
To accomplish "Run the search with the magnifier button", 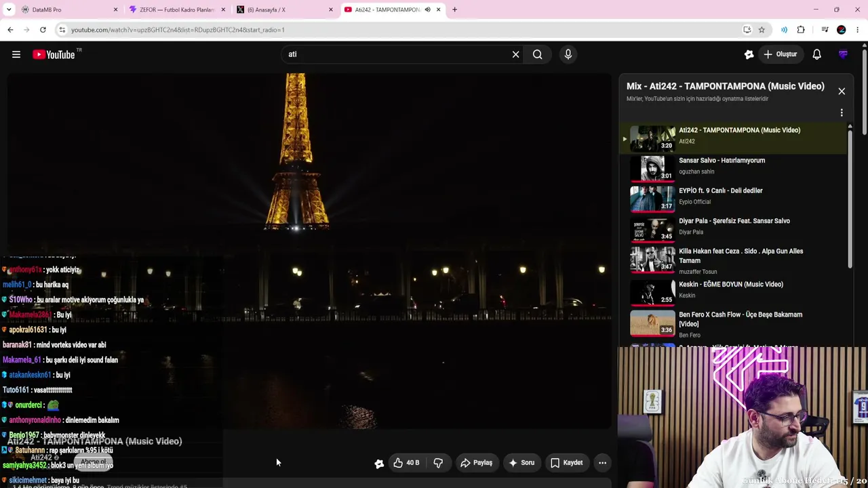I will (x=537, y=54).
